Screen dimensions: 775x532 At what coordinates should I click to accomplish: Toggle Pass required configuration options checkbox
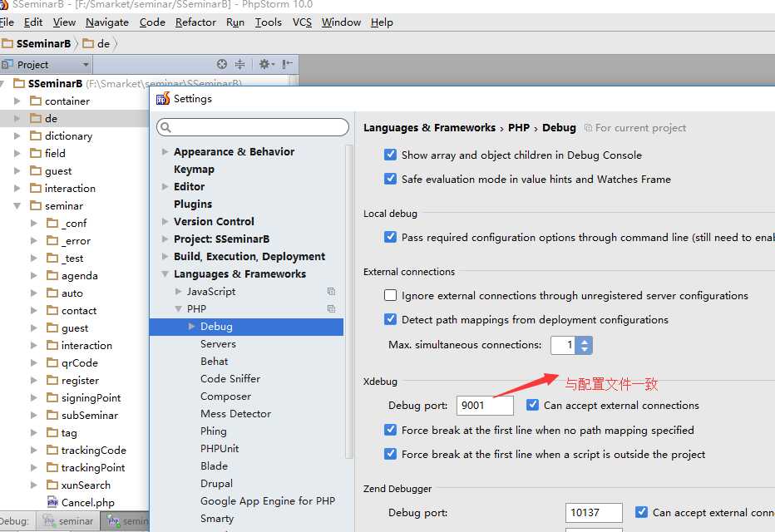pyautogui.click(x=390, y=237)
